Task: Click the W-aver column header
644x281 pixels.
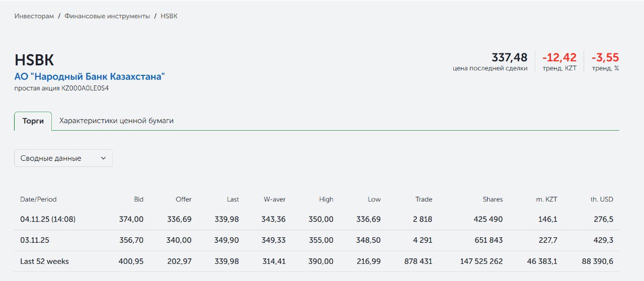Action: coord(274,200)
